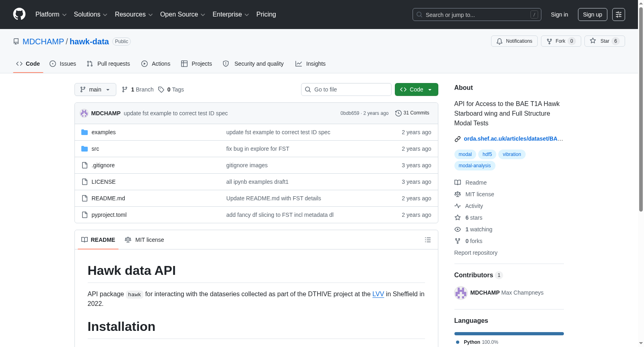The height and width of the screenshot is (347, 644).
Task: Click the Python language bar
Action: pos(509,334)
